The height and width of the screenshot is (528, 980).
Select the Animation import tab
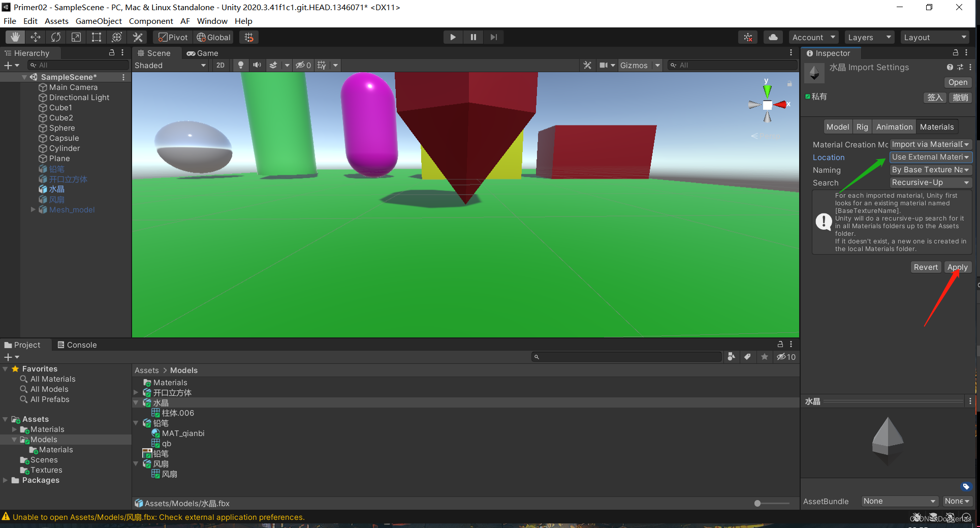coord(894,127)
